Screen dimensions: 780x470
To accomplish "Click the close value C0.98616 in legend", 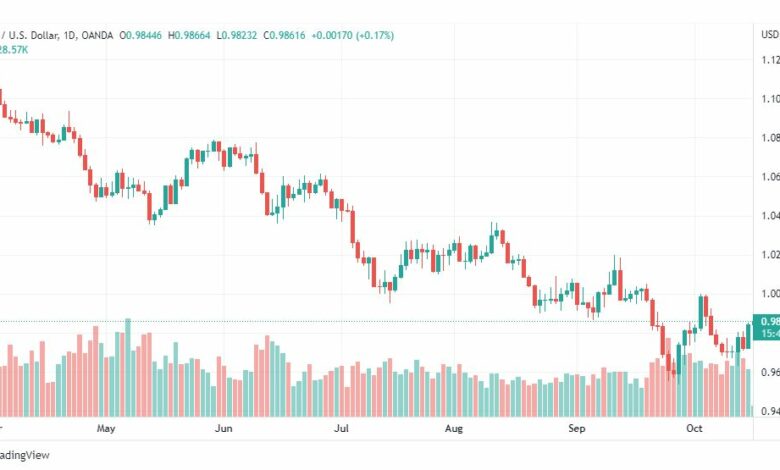I will tap(284, 35).
